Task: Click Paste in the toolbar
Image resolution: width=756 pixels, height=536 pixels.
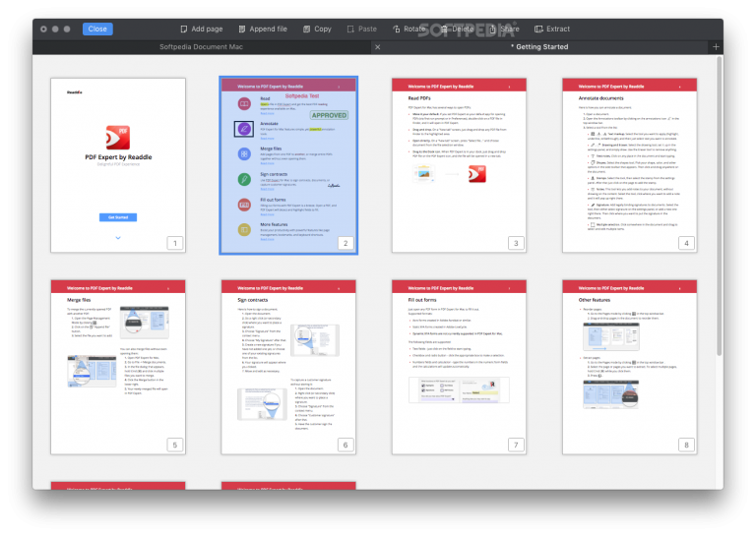Action: pyautogui.click(x=362, y=29)
